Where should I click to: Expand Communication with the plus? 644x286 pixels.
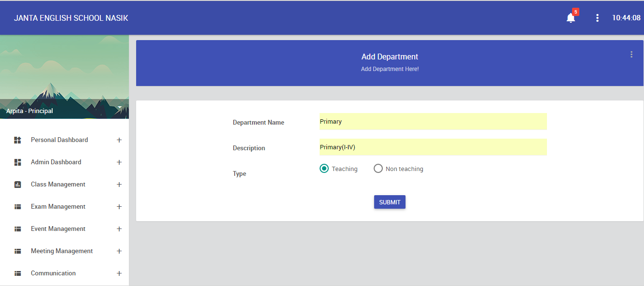(119, 273)
